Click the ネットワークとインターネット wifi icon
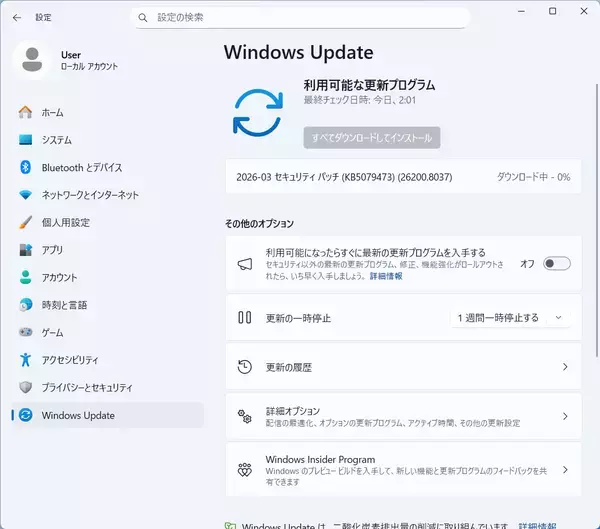 pyautogui.click(x=25, y=195)
